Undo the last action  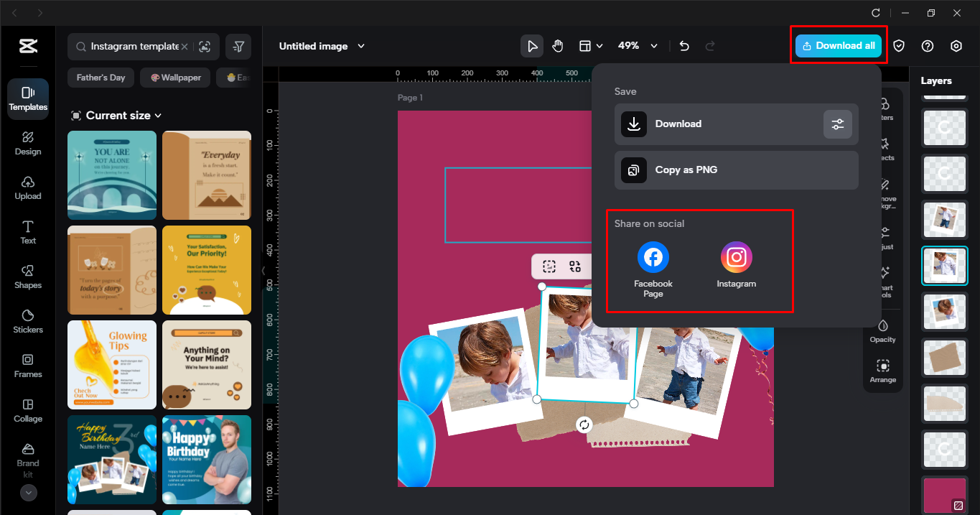tap(683, 45)
